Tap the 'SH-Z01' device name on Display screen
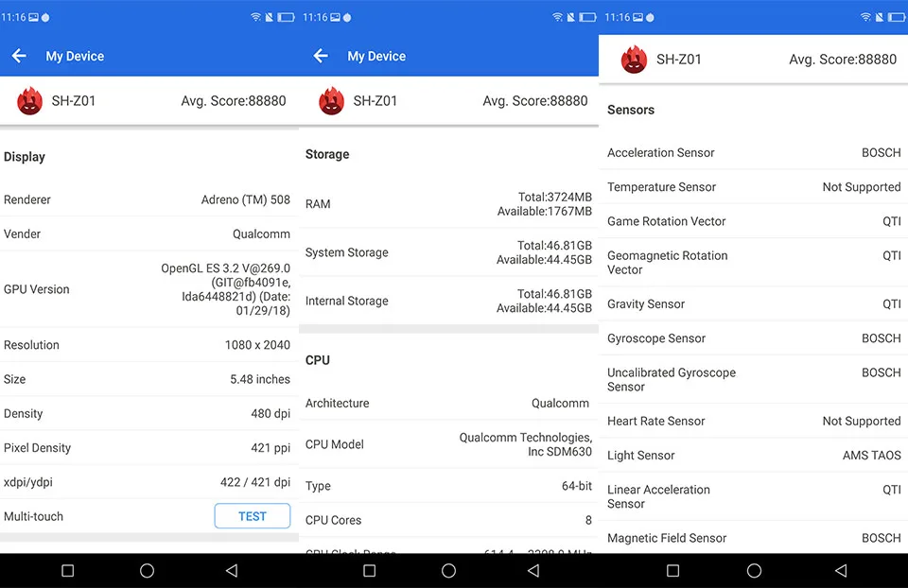The width and height of the screenshot is (908, 588). [74, 101]
